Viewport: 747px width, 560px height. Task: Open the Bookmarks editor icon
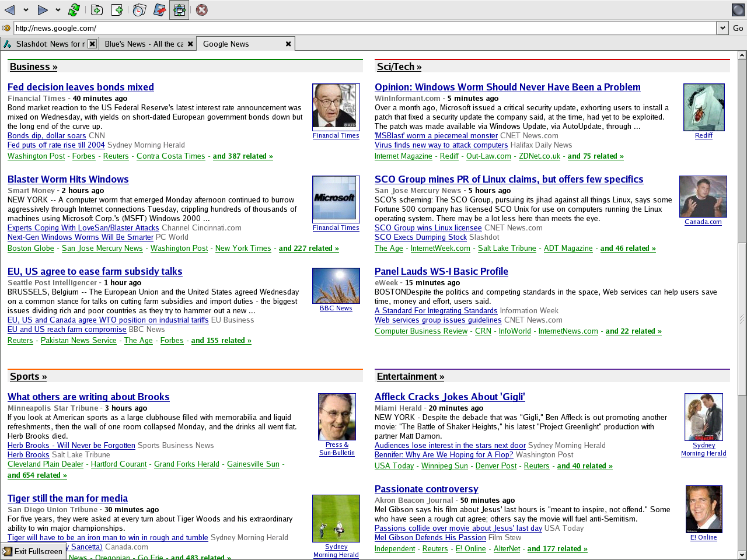click(x=159, y=10)
